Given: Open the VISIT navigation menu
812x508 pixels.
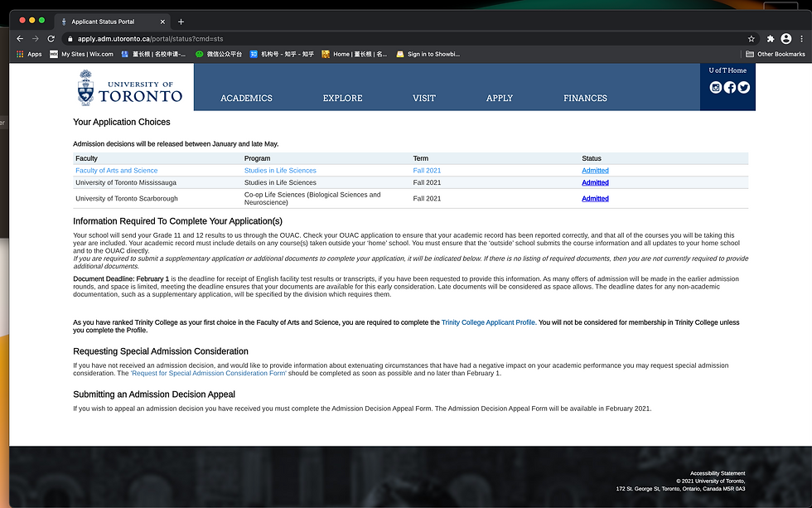Looking at the screenshot, I should coord(424,98).
